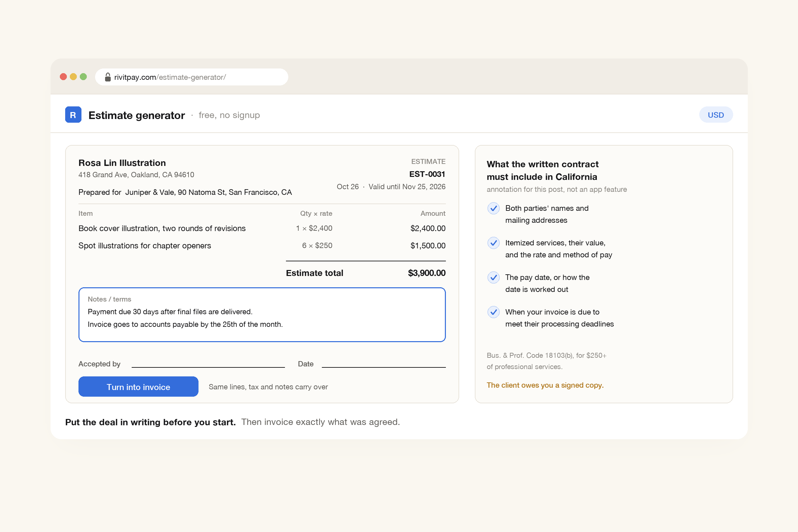Click the 6 × $250 quantity rate
798x532 pixels.
[x=317, y=246]
